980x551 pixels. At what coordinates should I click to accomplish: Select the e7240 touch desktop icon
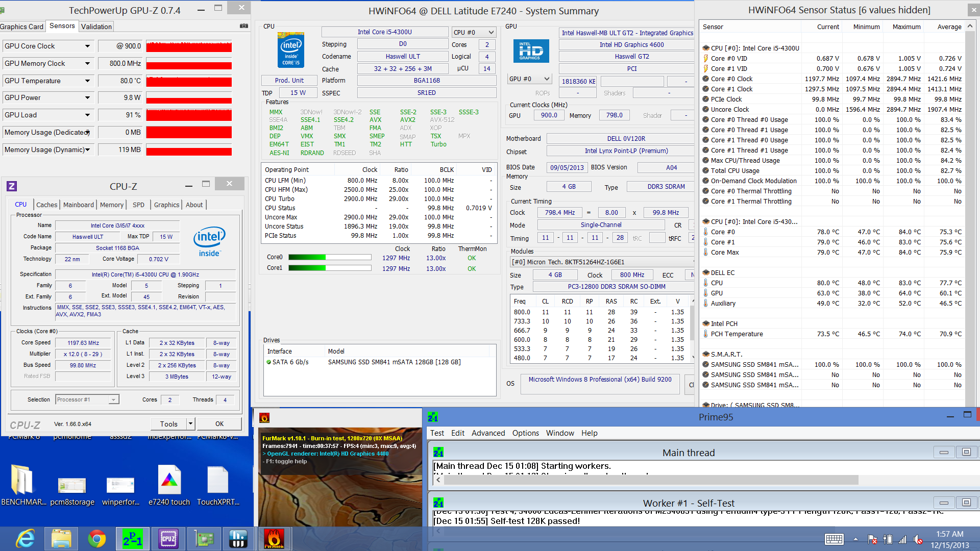[169, 485]
